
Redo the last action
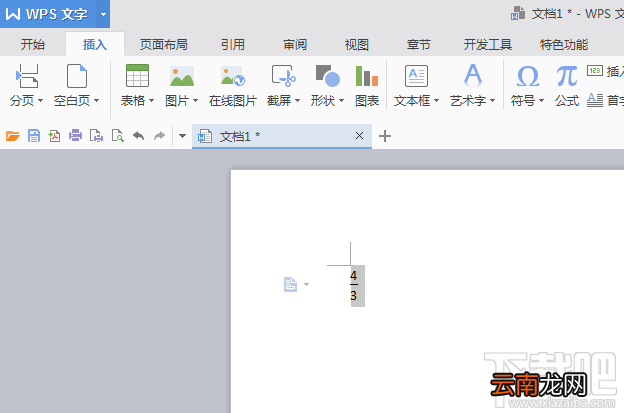coord(159,136)
